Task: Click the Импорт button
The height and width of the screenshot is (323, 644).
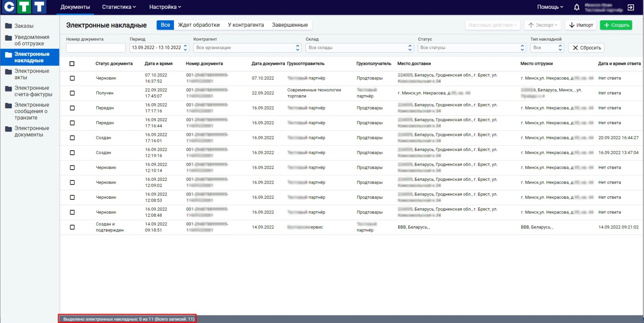Action: pyautogui.click(x=581, y=25)
